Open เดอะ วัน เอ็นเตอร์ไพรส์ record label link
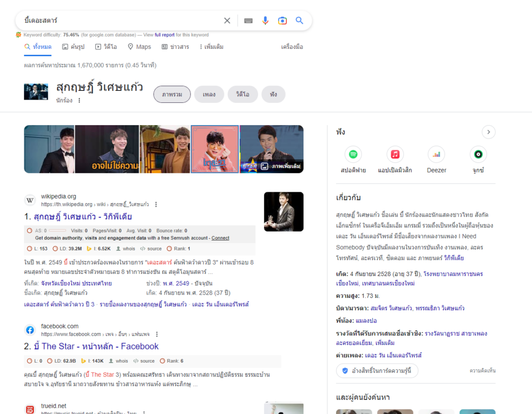The image size is (532, 414). (x=393, y=355)
